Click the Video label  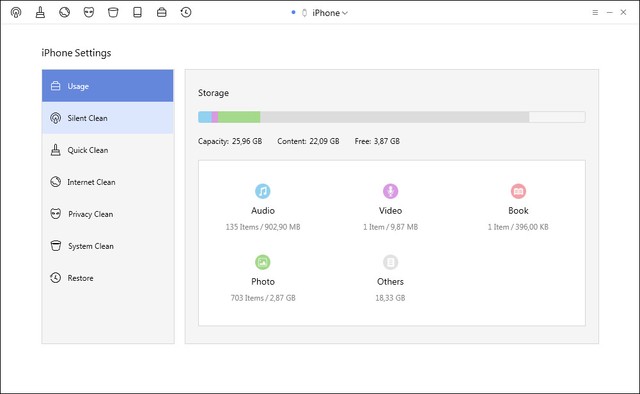391,211
